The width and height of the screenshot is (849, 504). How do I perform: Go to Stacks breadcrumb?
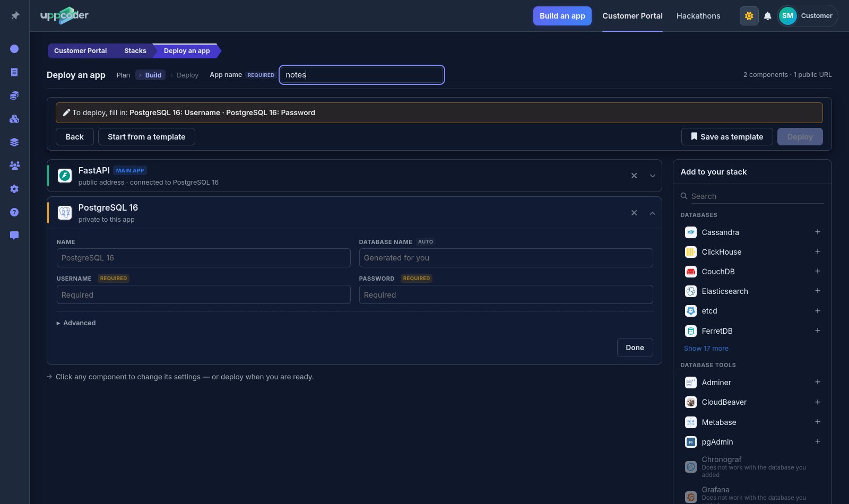click(x=135, y=51)
